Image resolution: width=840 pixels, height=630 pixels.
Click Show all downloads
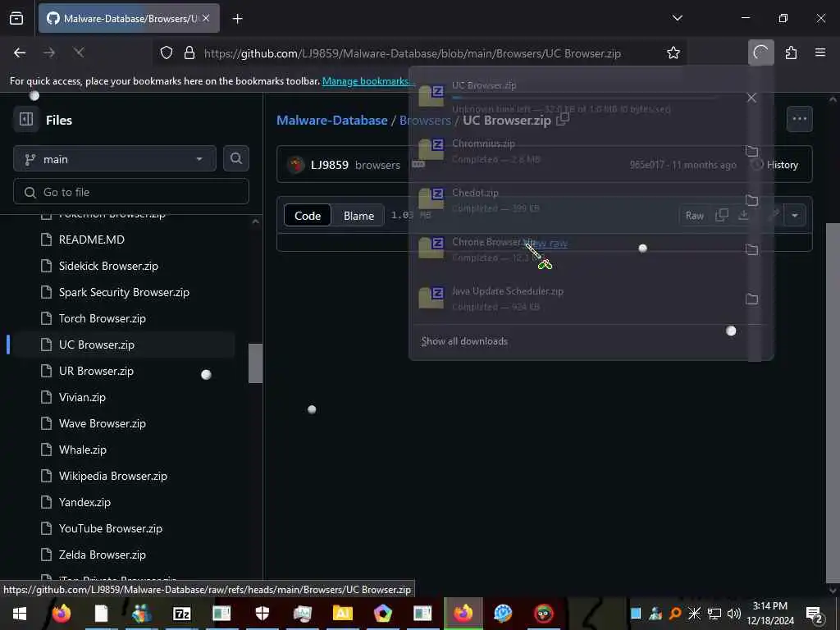[x=464, y=341]
